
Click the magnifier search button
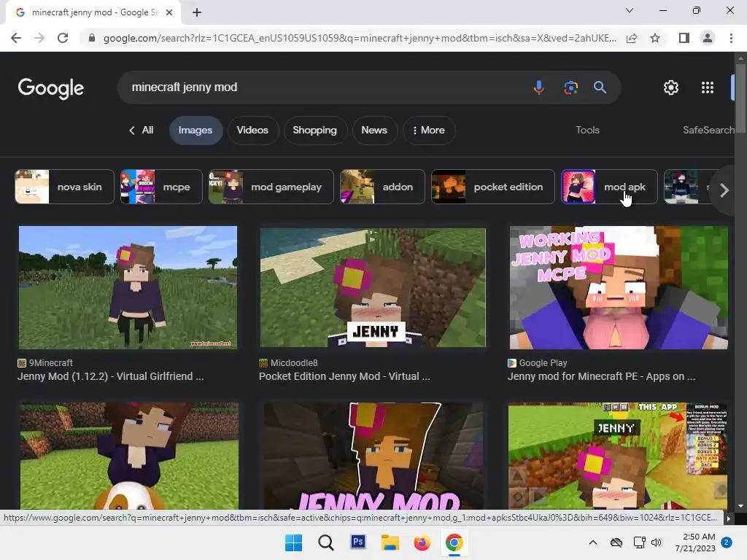(600, 87)
